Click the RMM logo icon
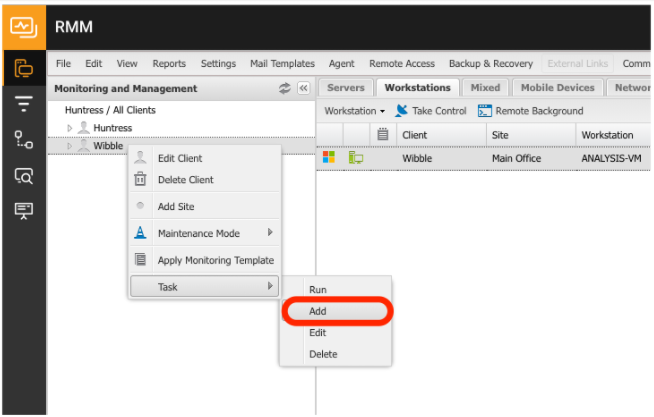This screenshot has width=654, height=417. [x=24, y=28]
